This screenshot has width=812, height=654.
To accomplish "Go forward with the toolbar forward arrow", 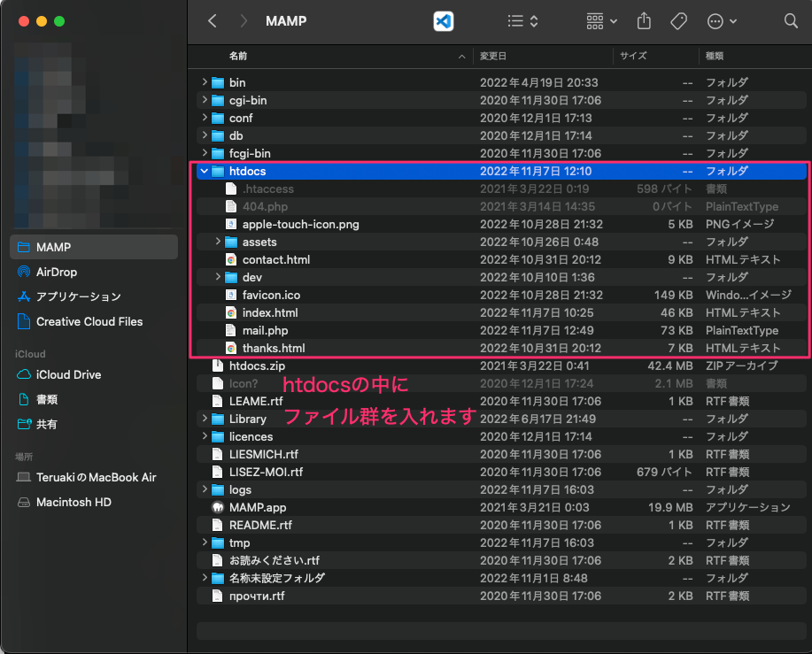I will point(243,21).
